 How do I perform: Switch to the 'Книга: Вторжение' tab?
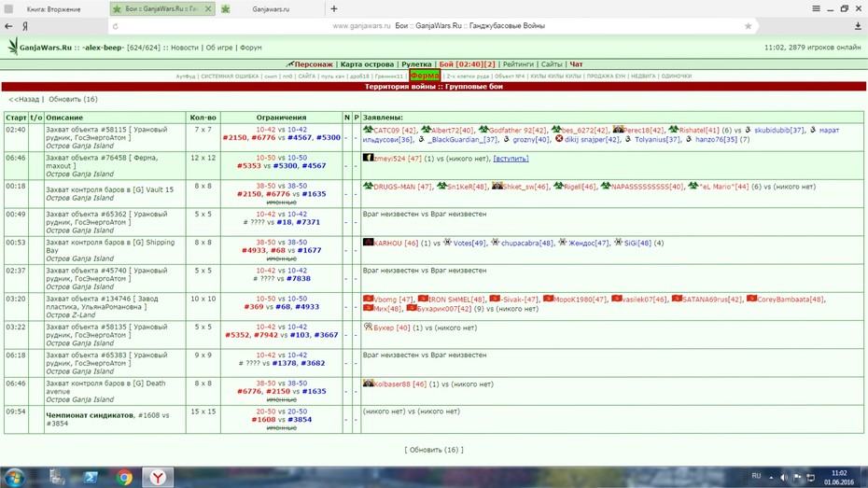(x=54, y=9)
